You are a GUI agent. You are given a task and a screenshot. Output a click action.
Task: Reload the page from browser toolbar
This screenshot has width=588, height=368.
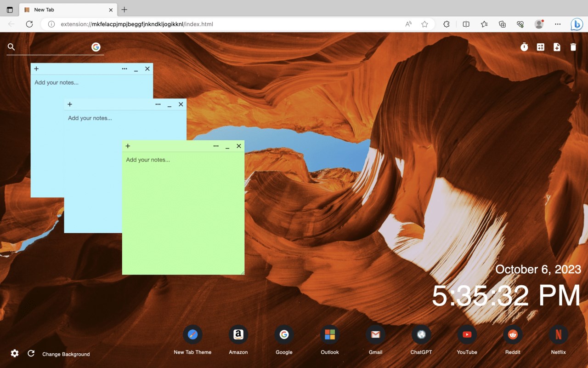[x=29, y=24]
